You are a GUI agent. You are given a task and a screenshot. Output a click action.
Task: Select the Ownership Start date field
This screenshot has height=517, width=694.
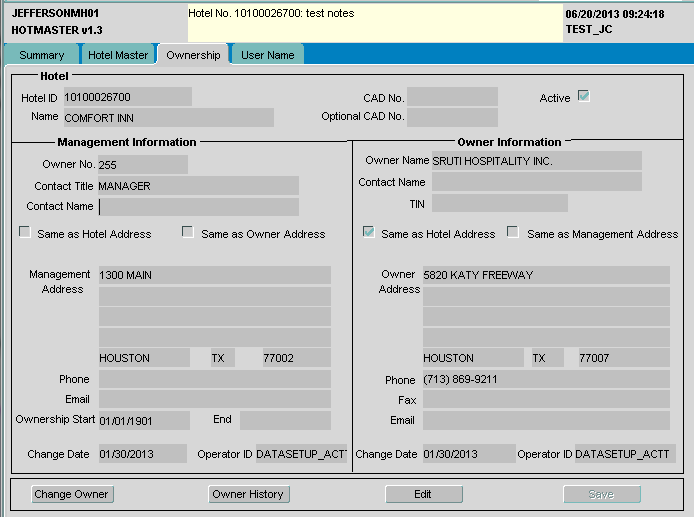143,420
